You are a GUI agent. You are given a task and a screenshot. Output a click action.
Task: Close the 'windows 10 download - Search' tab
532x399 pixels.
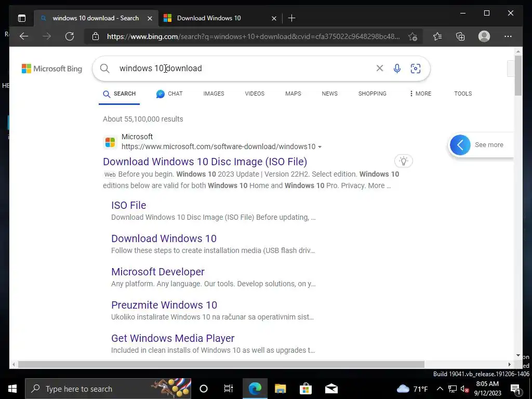coord(150,18)
